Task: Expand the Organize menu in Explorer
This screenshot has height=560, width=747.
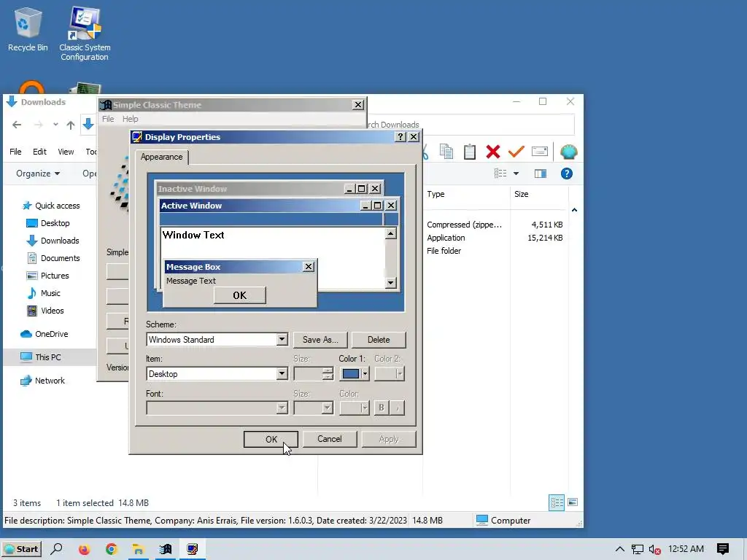Action: 38,174
